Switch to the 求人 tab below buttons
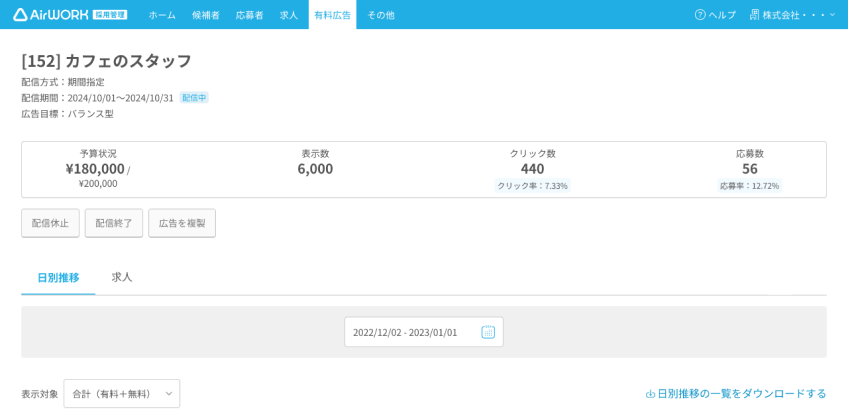The height and width of the screenshot is (419, 848). point(122,278)
